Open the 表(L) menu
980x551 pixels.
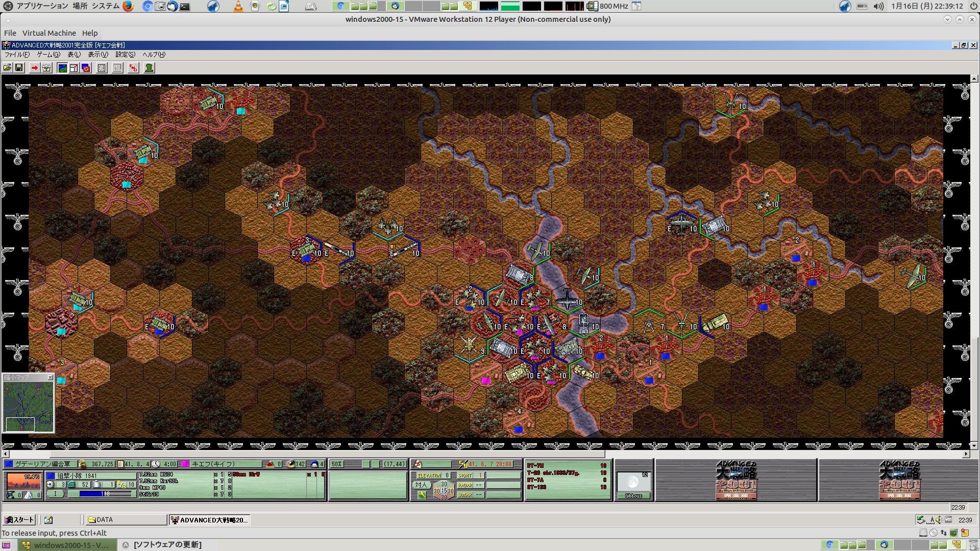74,55
